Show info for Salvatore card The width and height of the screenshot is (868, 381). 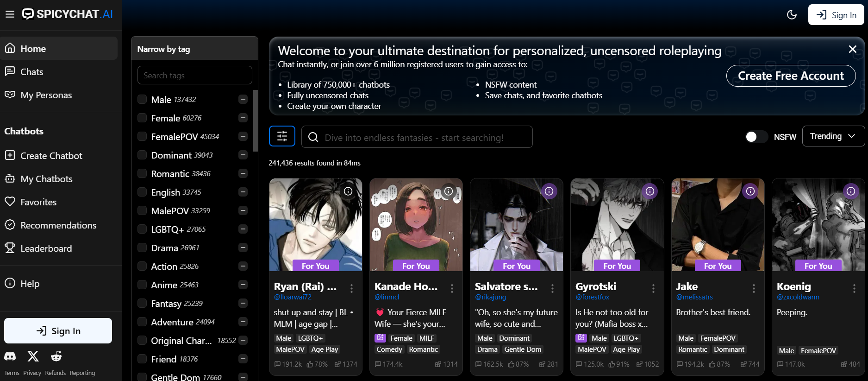point(549,191)
